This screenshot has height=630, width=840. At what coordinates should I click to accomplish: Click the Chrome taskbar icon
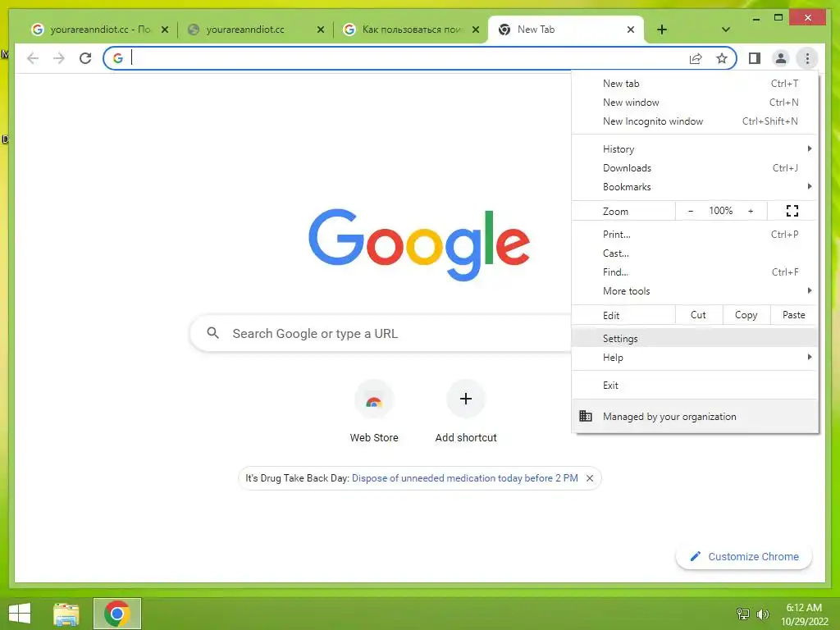pos(117,614)
